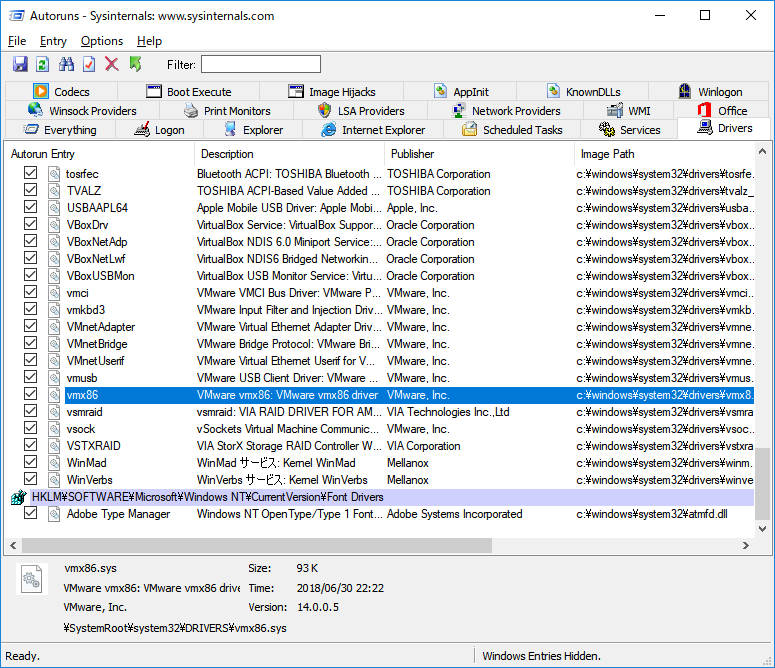Open the LSA Providers tab

[x=361, y=111]
